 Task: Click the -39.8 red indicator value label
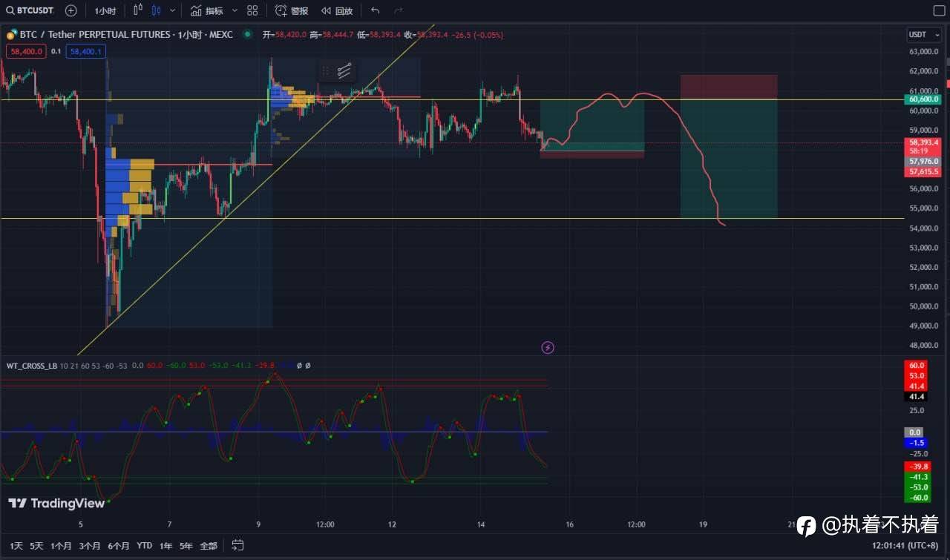(917, 467)
